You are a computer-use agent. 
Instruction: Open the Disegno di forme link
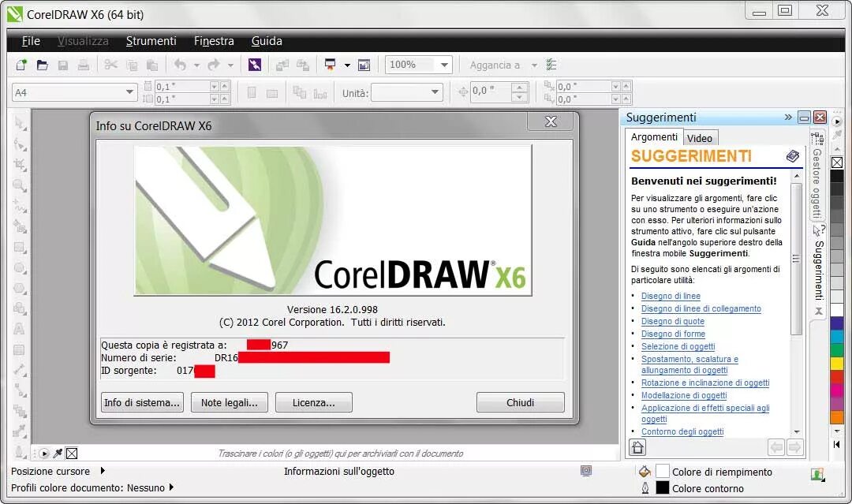click(673, 334)
